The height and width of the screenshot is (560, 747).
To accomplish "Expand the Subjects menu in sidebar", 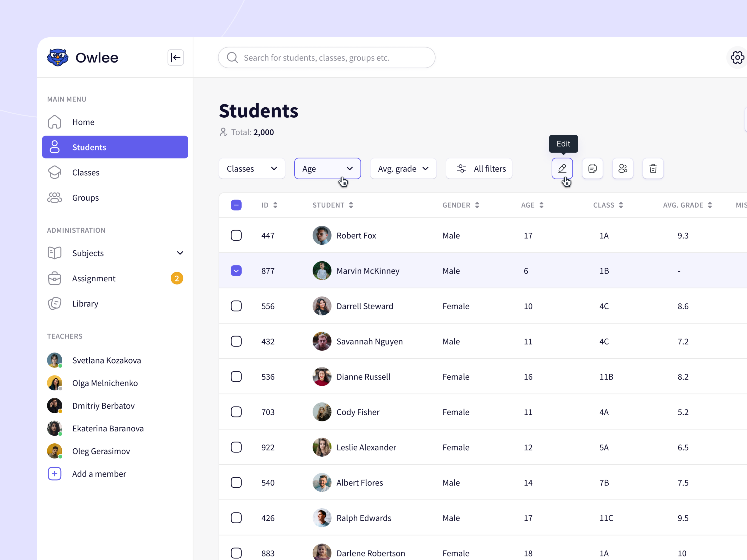I will click(180, 253).
